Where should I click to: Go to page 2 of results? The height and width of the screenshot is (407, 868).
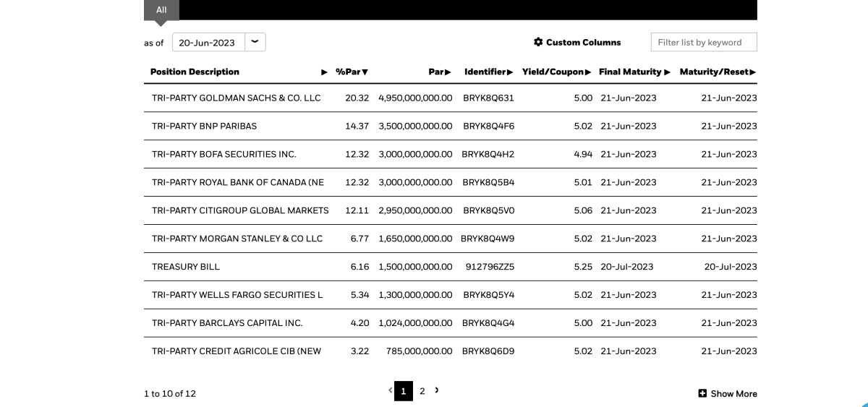[x=422, y=391]
